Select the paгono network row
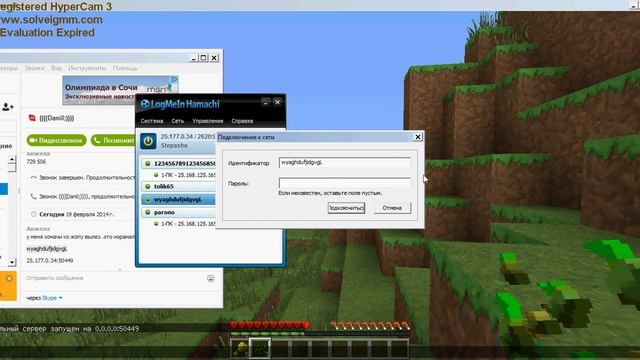The image size is (640, 360). pyautogui.click(x=178, y=212)
